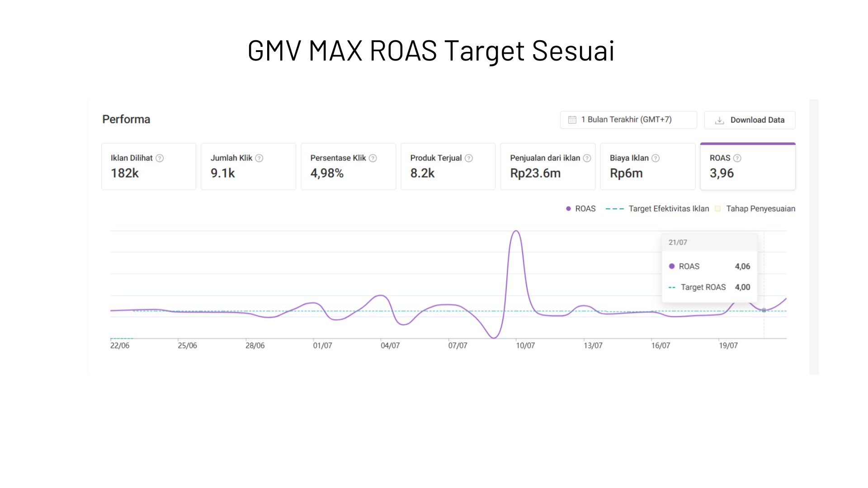The width and height of the screenshot is (868, 488).
Task: Click the yellow Tahap Penyesuaian color swatch
Action: 718,209
